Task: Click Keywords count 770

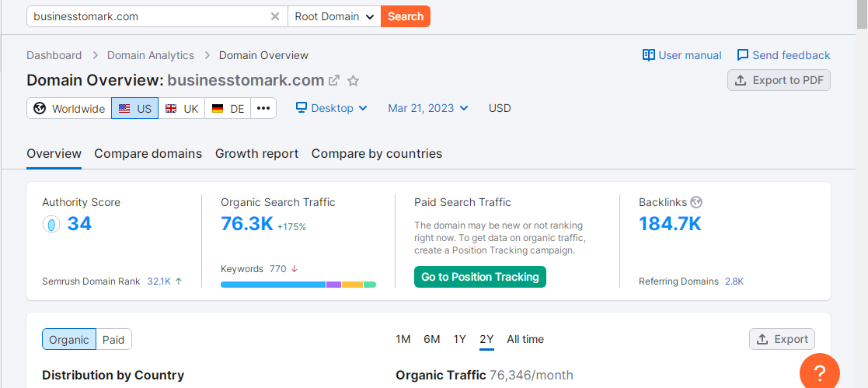Action: click(278, 269)
